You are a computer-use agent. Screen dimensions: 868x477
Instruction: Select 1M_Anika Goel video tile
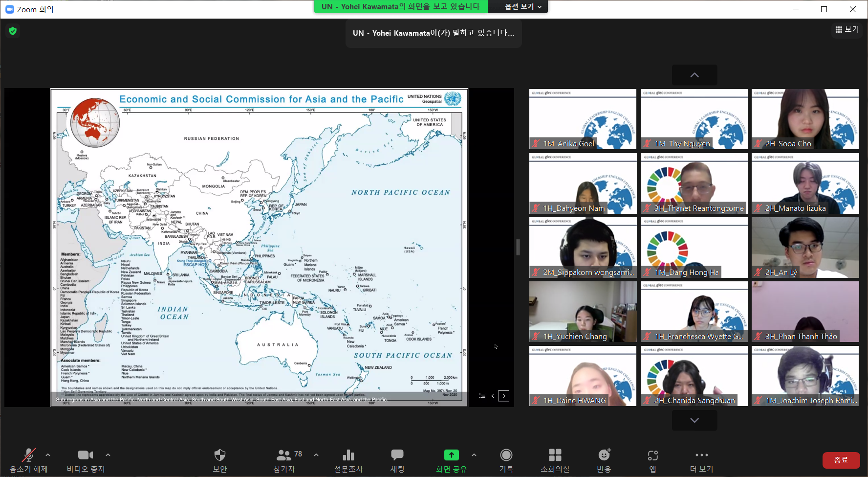pos(583,119)
